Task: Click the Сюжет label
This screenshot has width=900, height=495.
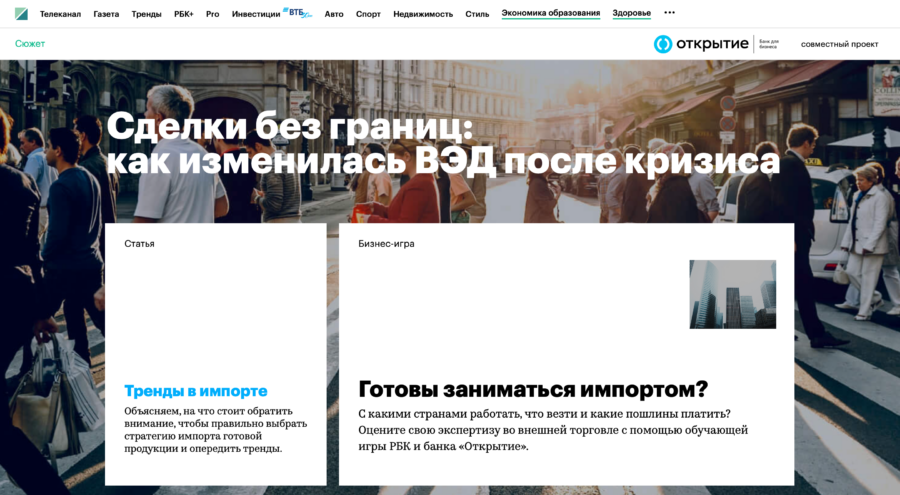Action: (30, 44)
